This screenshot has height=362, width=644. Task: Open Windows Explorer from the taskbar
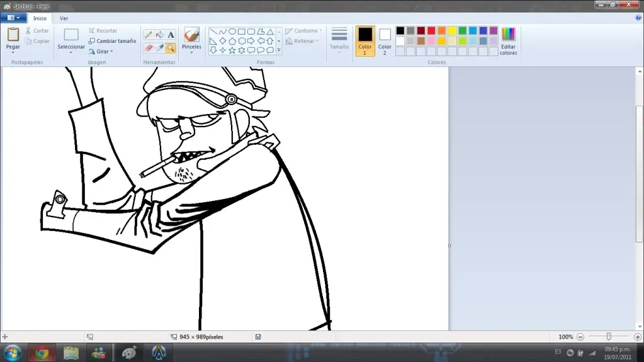[71, 353]
